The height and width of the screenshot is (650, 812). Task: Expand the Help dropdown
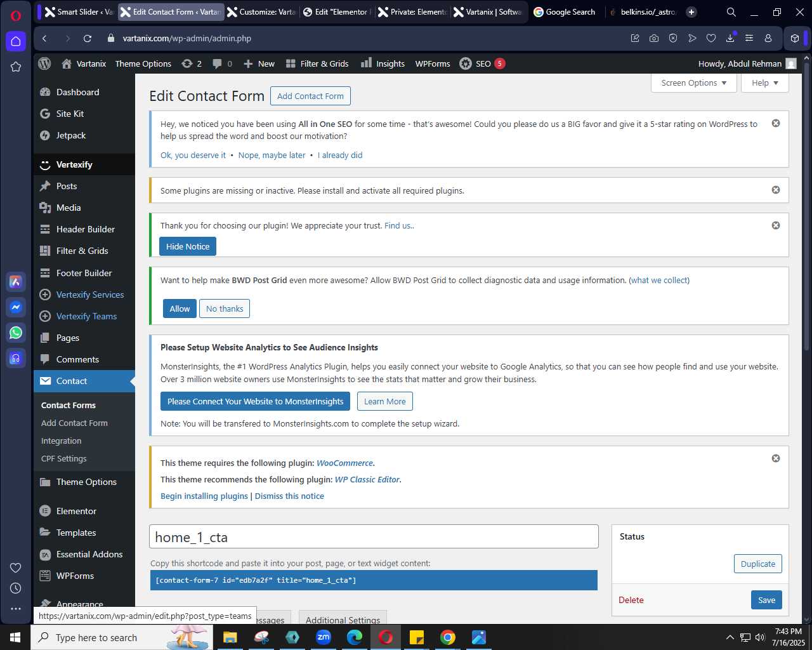pos(765,83)
